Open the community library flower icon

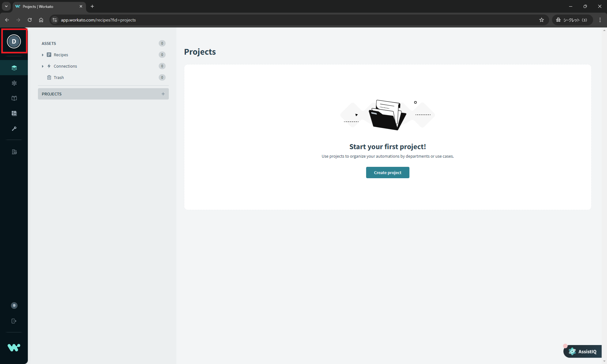click(14, 83)
